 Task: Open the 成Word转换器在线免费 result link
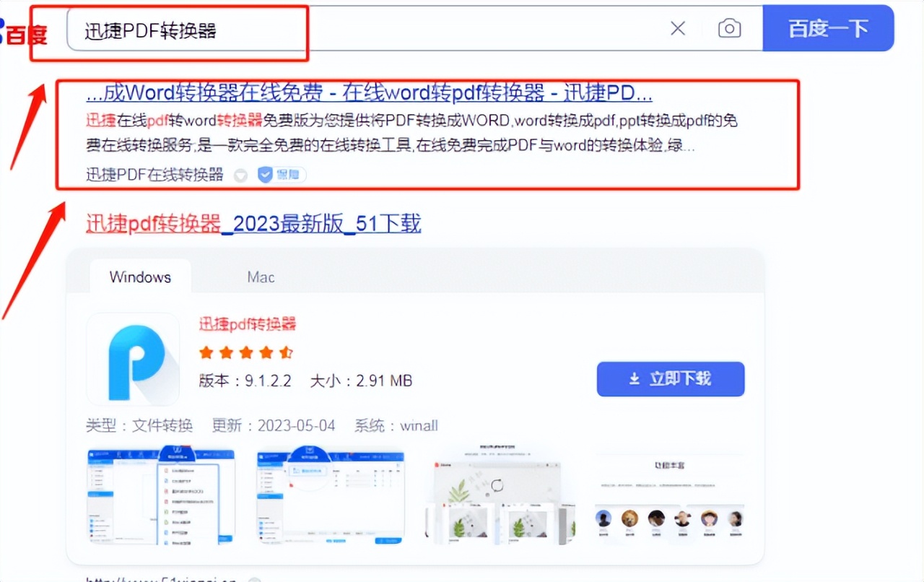[x=369, y=93]
